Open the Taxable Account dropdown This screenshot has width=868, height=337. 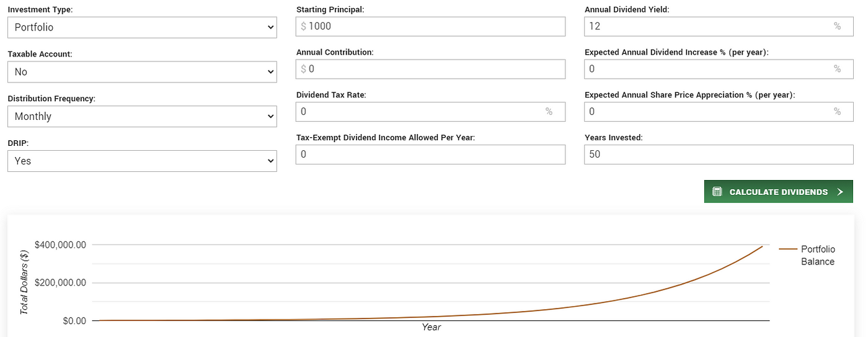click(142, 72)
